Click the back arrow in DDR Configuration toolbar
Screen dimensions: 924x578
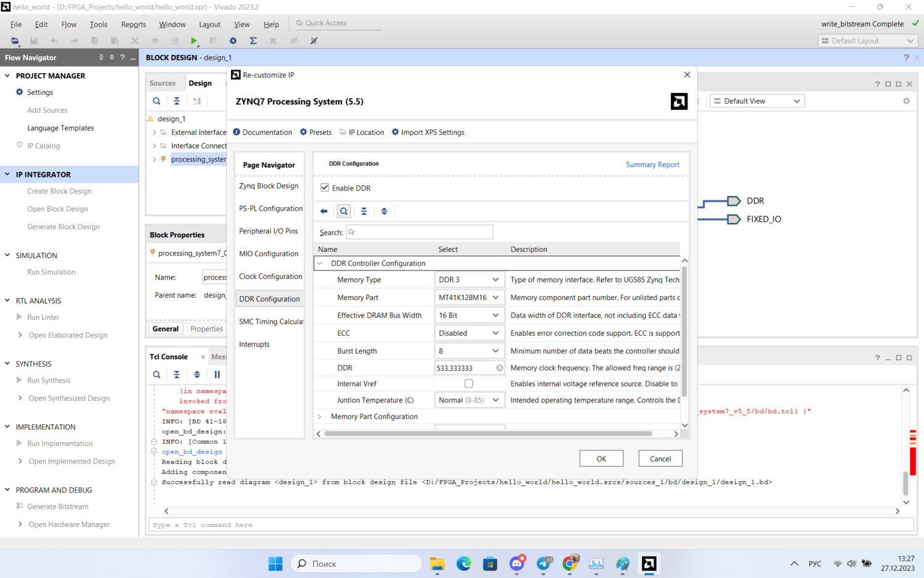(x=324, y=211)
